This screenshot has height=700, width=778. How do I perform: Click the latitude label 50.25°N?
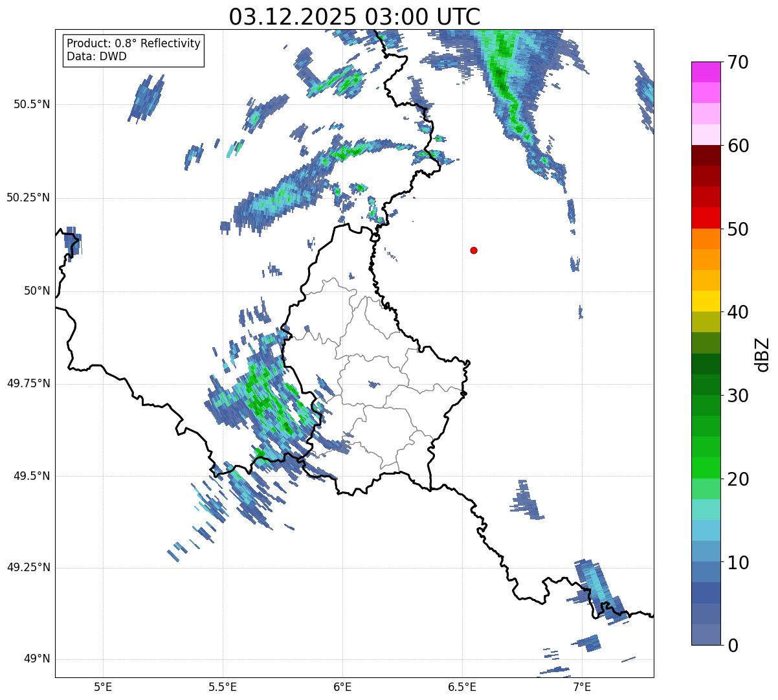(x=28, y=198)
